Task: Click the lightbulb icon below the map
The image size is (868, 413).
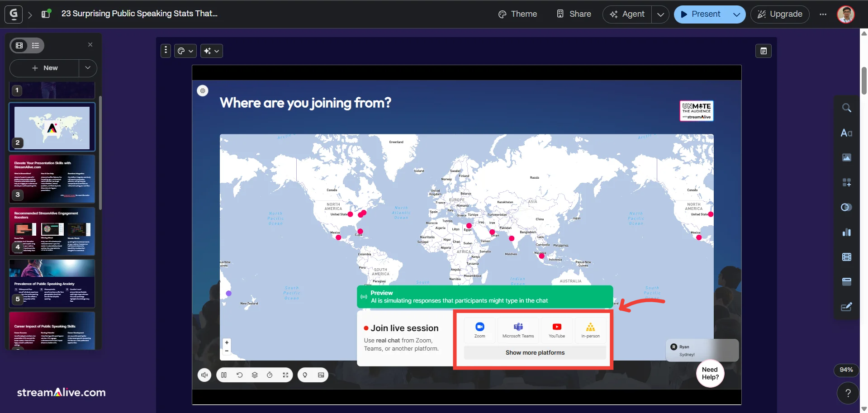Action: pos(305,375)
